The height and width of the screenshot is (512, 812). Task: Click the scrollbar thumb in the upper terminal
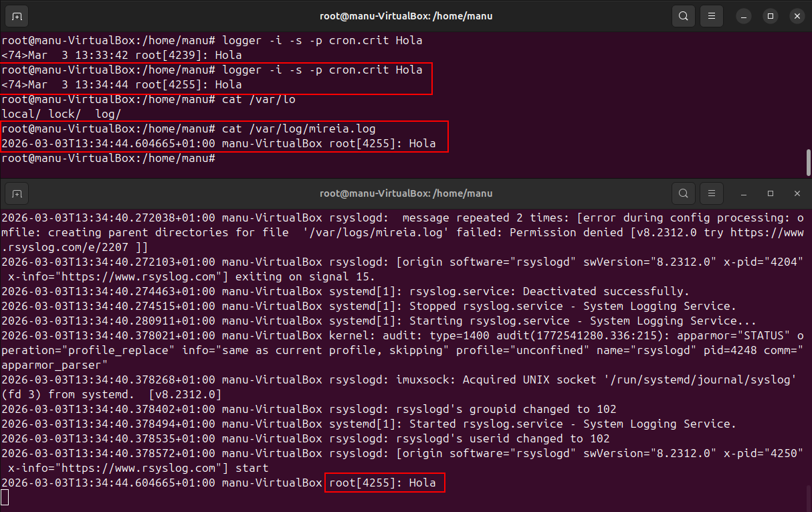pyautogui.click(x=808, y=162)
